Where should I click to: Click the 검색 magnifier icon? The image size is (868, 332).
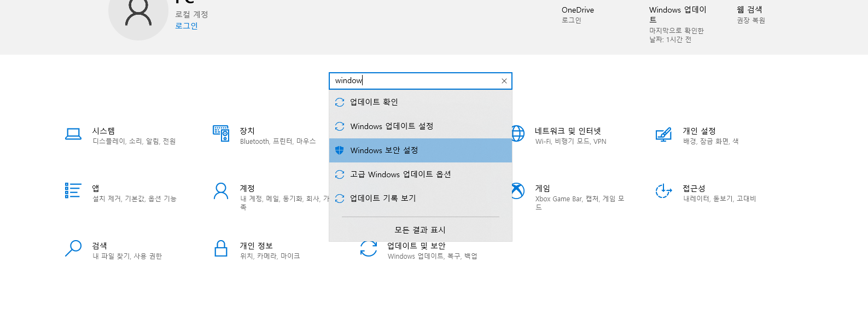[73, 248]
